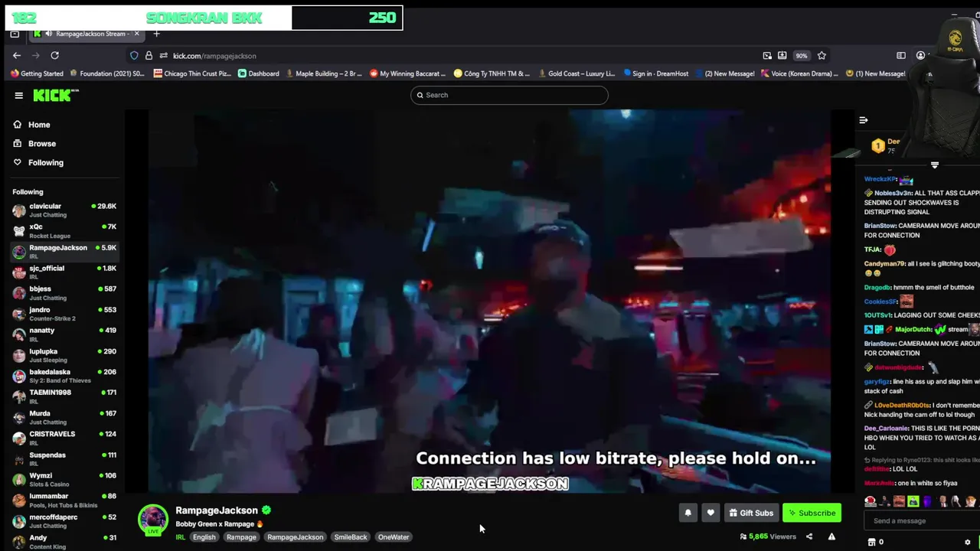Open bakedalaska channel in the sidebar
The width and height of the screenshot is (980, 551).
[x=64, y=376]
